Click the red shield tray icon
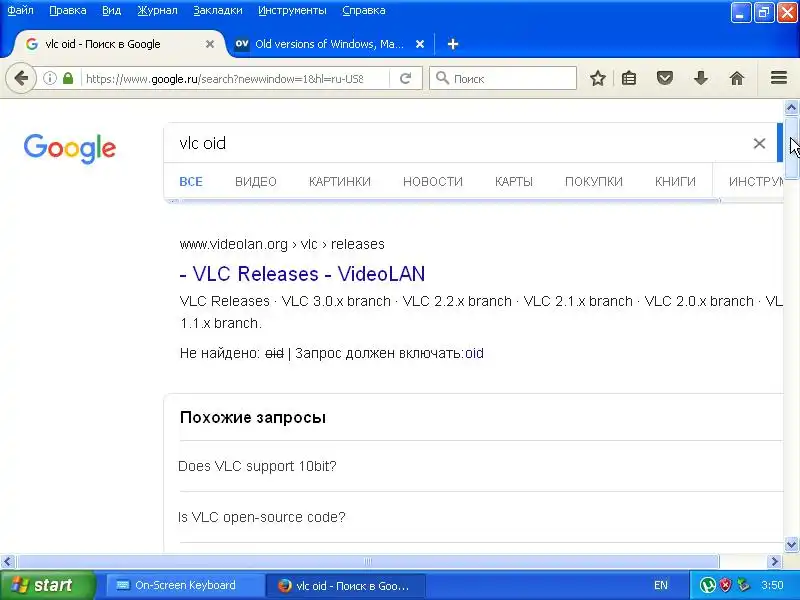 point(725,585)
